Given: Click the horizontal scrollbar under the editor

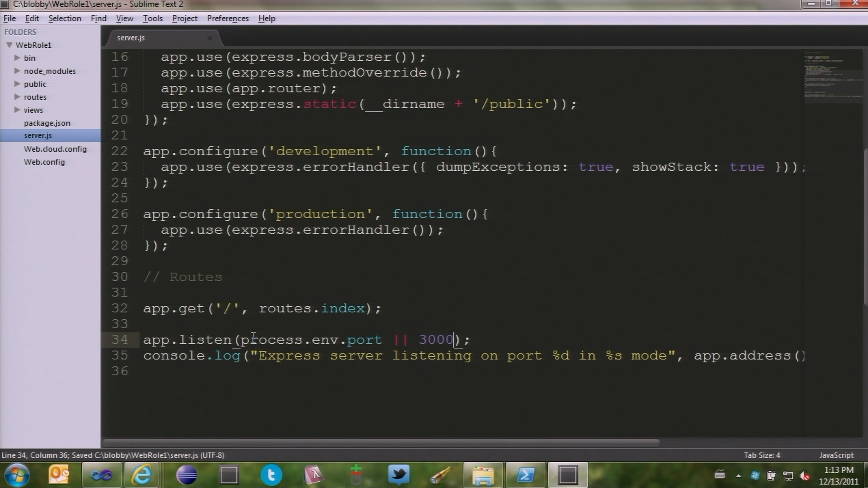Looking at the screenshot, I should (381, 442).
